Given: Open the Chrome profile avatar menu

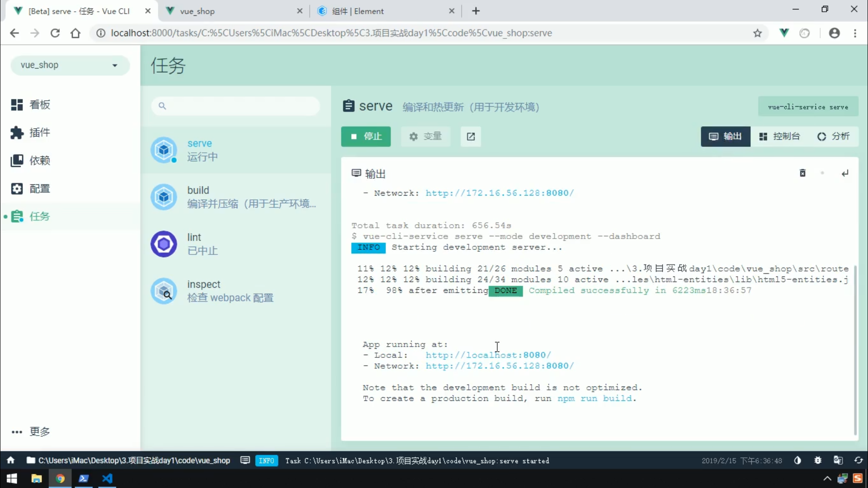Looking at the screenshot, I should point(835,33).
